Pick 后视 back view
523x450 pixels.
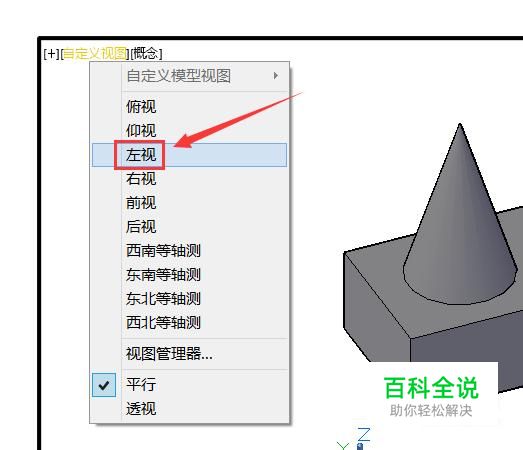click(x=141, y=227)
